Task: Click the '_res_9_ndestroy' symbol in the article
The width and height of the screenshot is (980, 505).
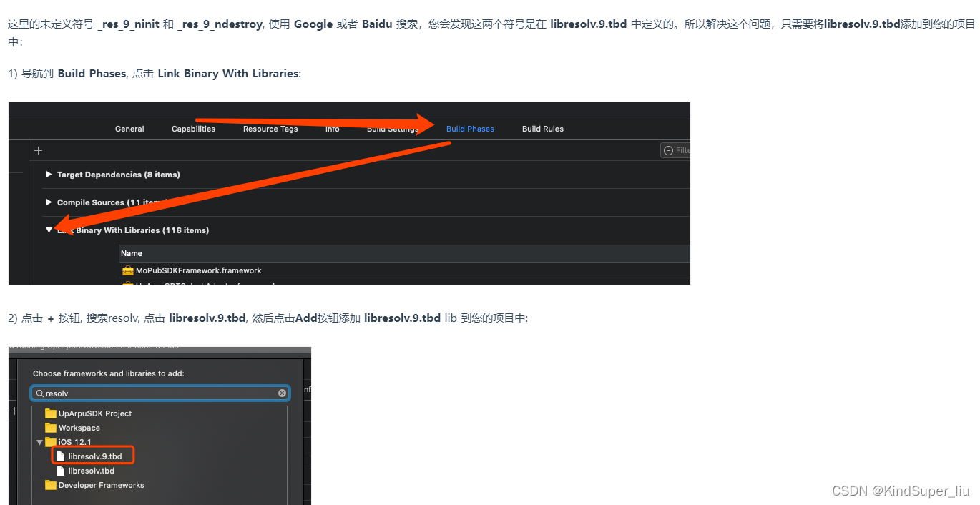Action: (x=220, y=24)
